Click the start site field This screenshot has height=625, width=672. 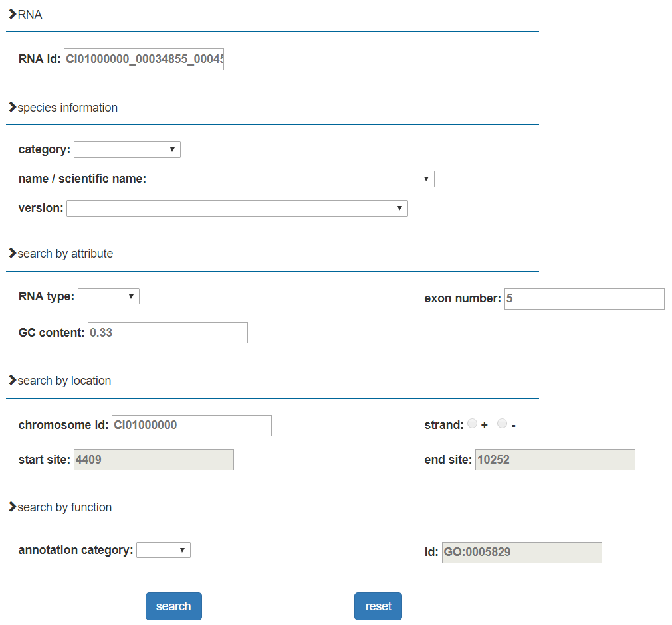tap(154, 460)
